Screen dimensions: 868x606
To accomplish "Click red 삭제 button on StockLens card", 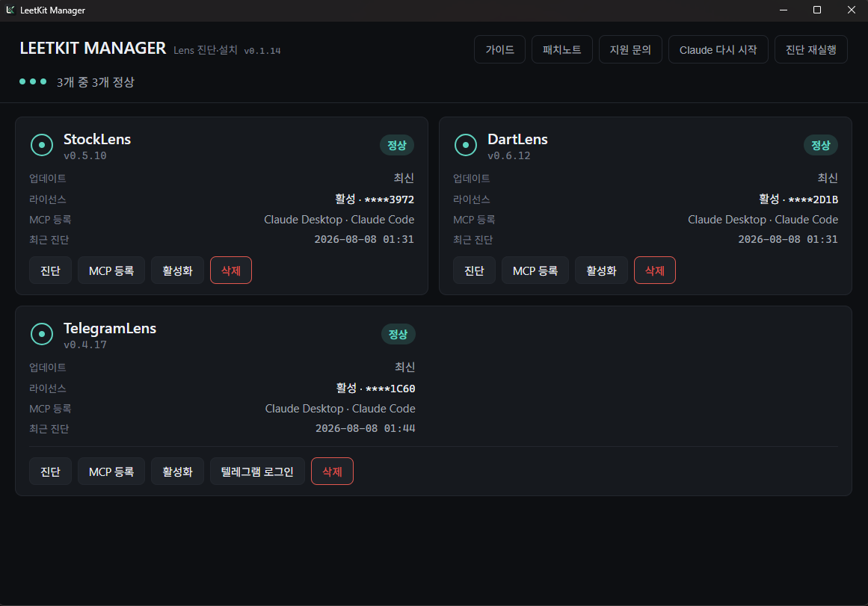I will click(x=231, y=270).
